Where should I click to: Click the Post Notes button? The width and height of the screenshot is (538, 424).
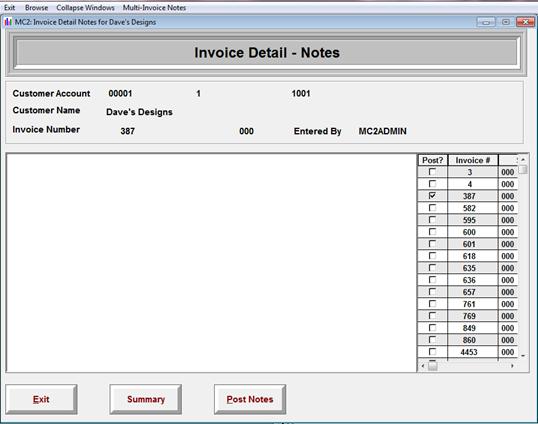click(x=250, y=399)
